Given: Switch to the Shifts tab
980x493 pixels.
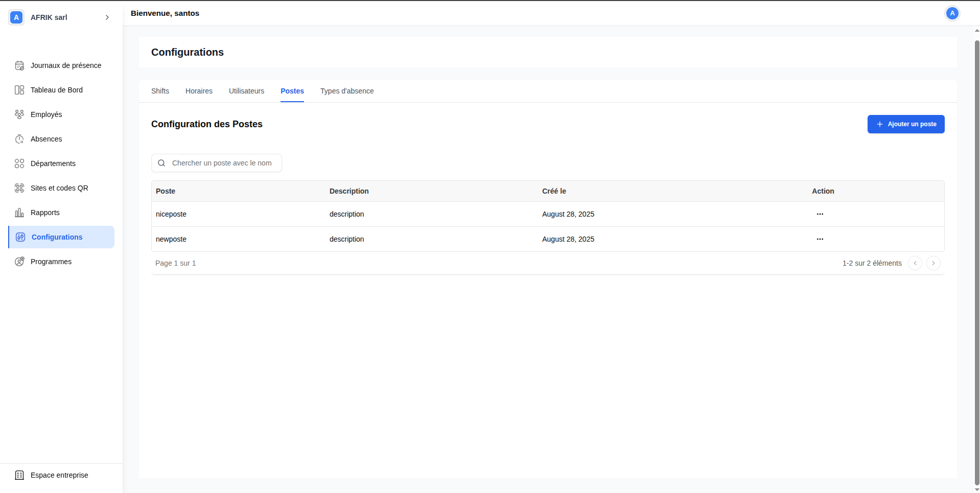Looking at the screenshot, I should click(x=160, y=91).
